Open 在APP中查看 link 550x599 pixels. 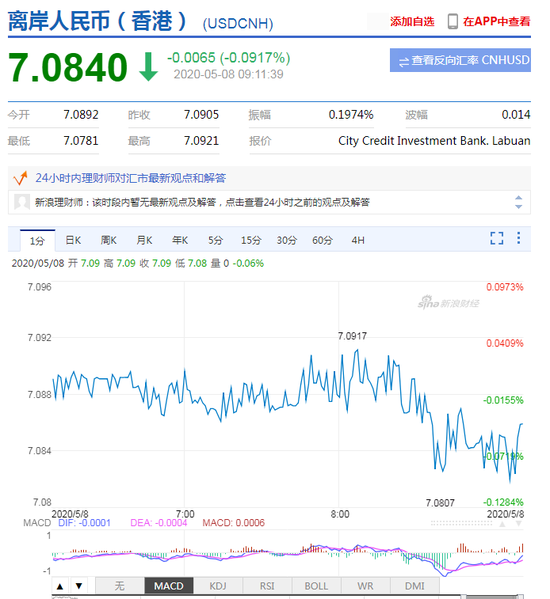[497, 21]
